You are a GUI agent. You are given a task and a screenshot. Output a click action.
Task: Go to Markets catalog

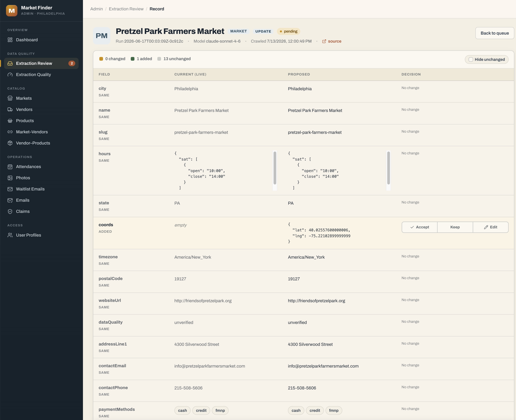click(41, 98)
